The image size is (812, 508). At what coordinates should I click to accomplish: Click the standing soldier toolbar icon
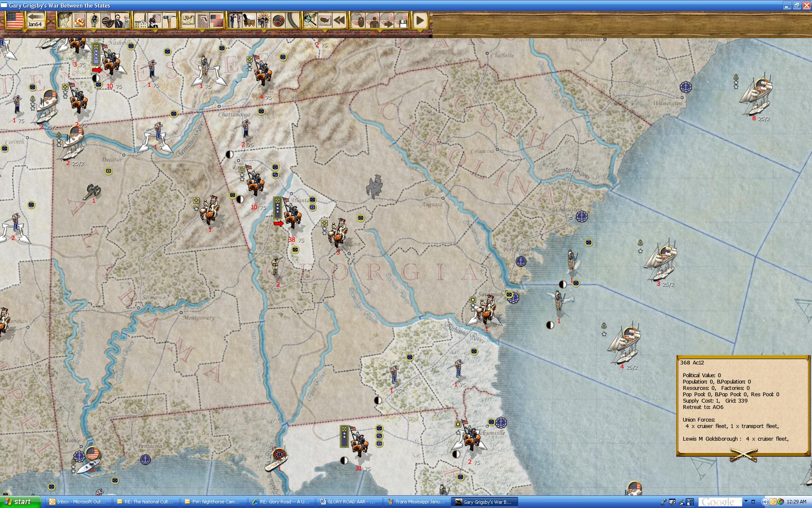tap(94, 20)
